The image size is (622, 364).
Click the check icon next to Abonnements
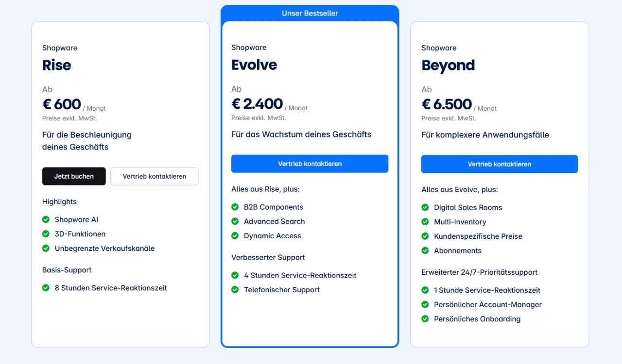tap(425, 250)
